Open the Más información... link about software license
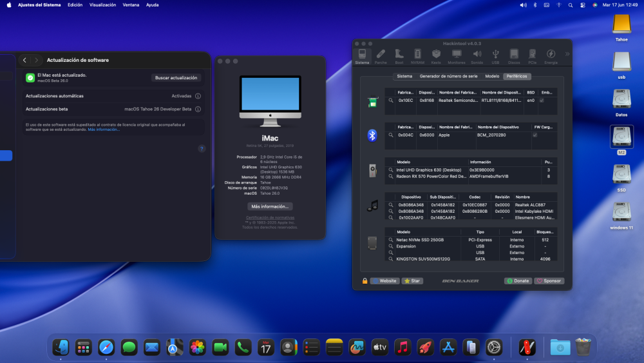This screenshot has height=363, width=644. tap(104, 130)
